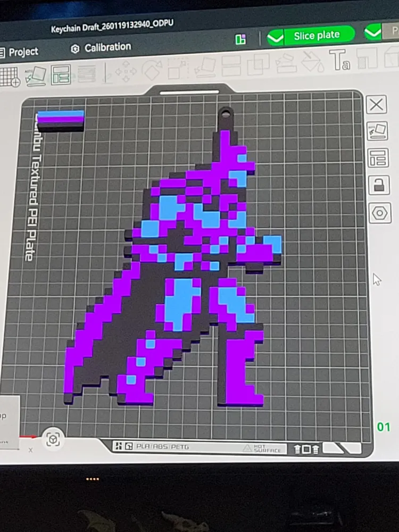Select the Mesh boolean tool icon
The width and height of the screenshot is (399, 532).
tap(258, 64)
